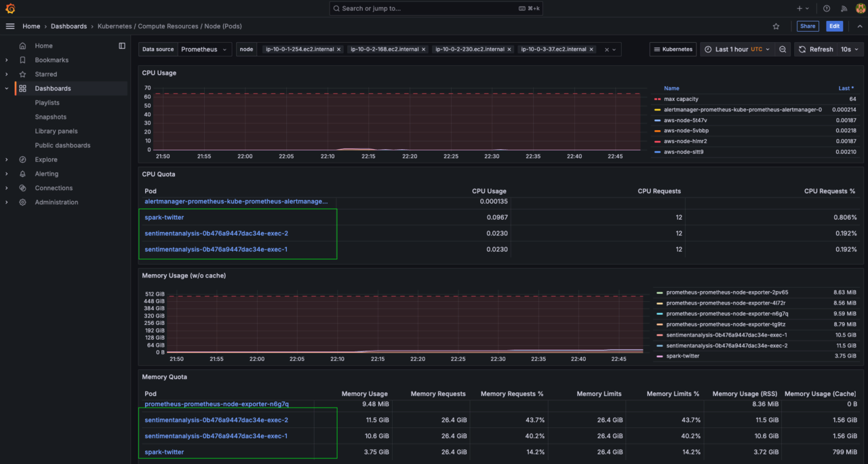This screenshot has height=464, width=868.
Task: Click the search bar clock icon on Last 1 hour
Action: click(x=709, y=49)
